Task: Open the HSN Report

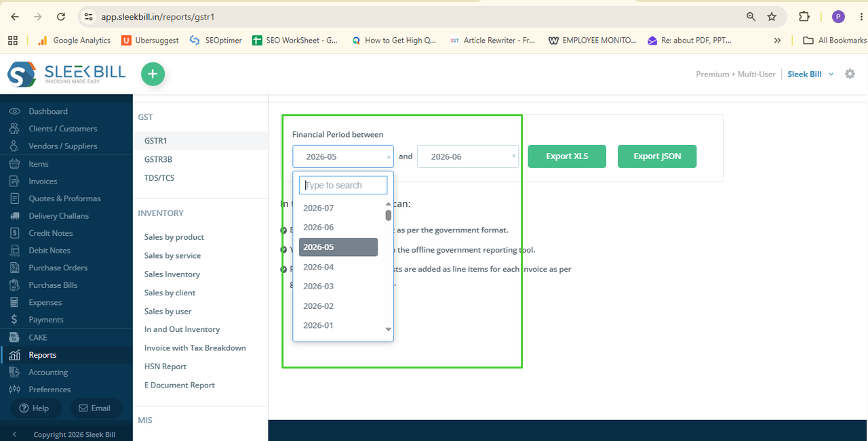Action: tap(165, 366)
